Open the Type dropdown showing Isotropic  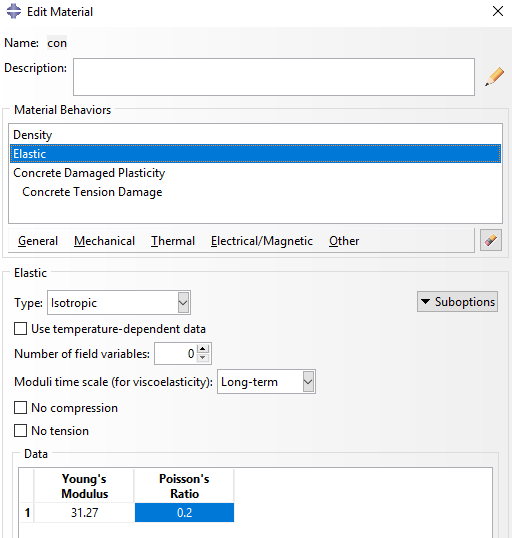[x=119, y=303]
